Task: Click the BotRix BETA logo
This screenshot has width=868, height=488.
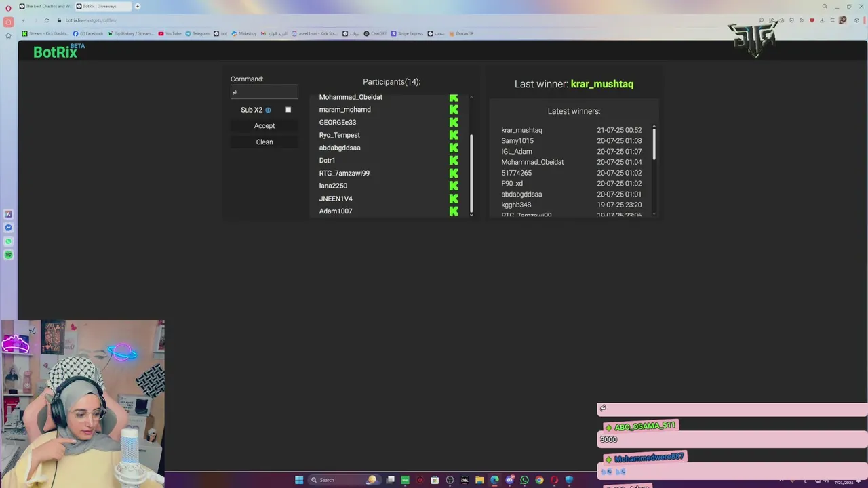Action: [x=59, y=52]
